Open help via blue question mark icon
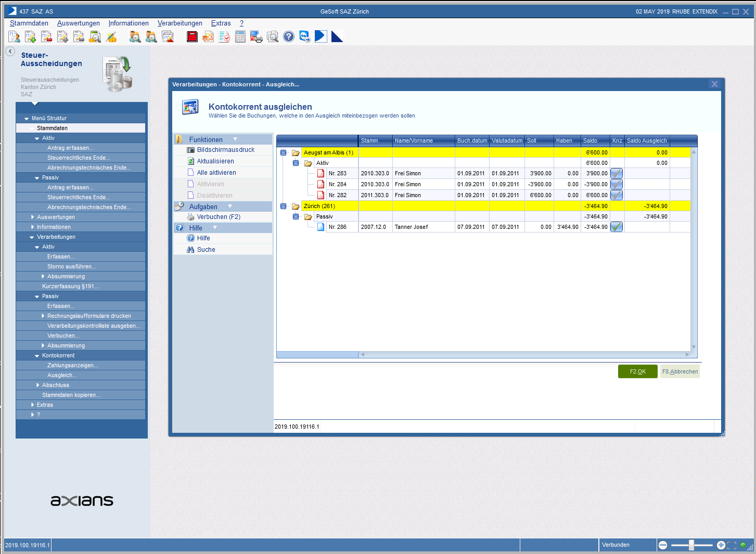The image size is (756, 554). tap(289, 36)
